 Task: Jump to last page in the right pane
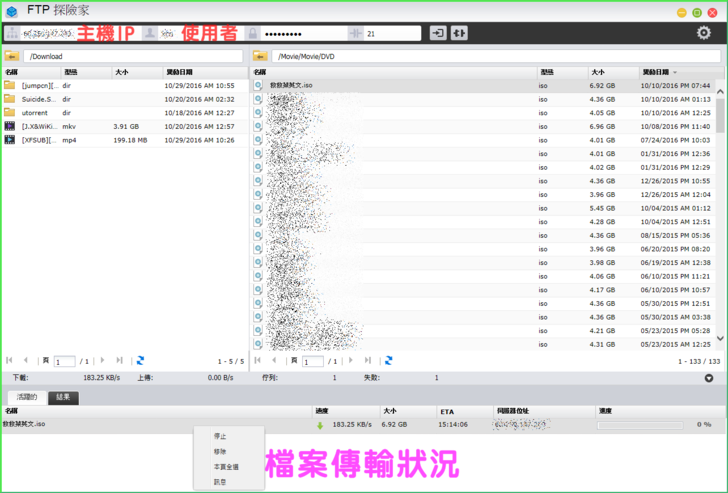[367, 360]
